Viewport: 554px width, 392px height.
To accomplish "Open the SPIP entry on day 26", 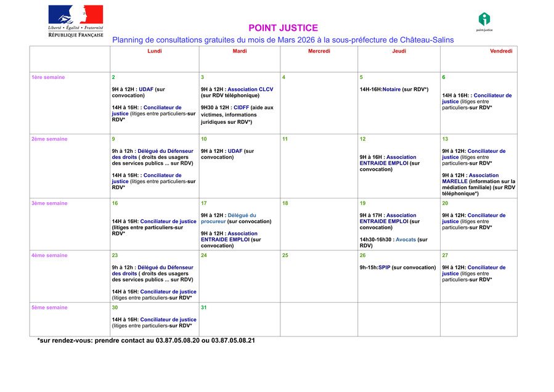I will [x=385, y=267].
